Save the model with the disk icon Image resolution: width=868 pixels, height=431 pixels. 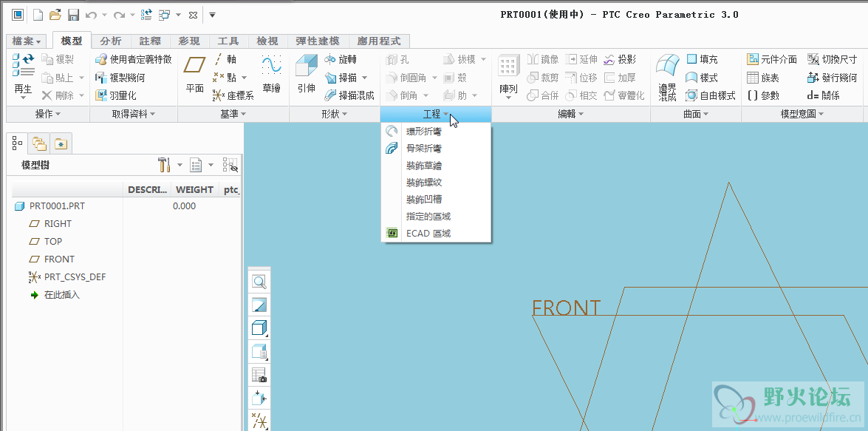tap(73, 15)
